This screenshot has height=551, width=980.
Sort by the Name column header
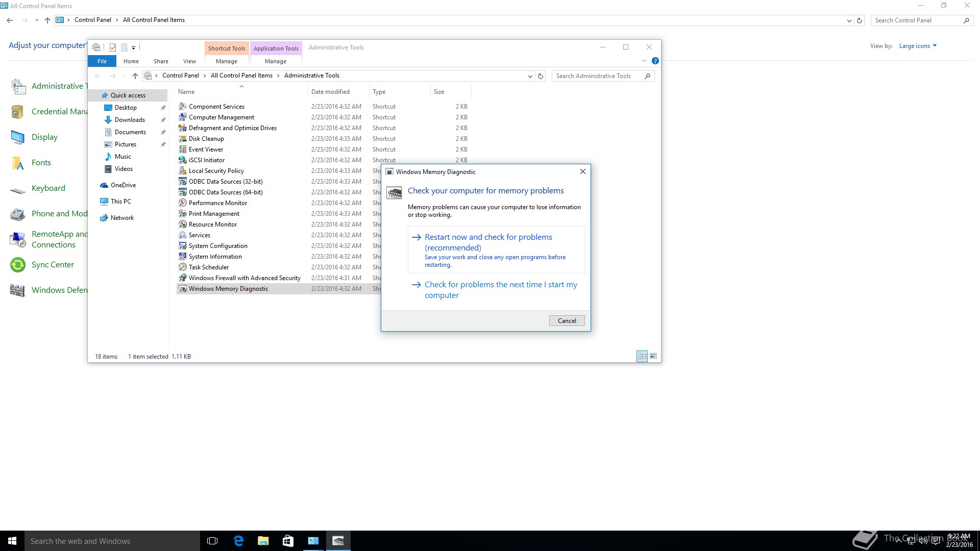[x=242, y=92]
